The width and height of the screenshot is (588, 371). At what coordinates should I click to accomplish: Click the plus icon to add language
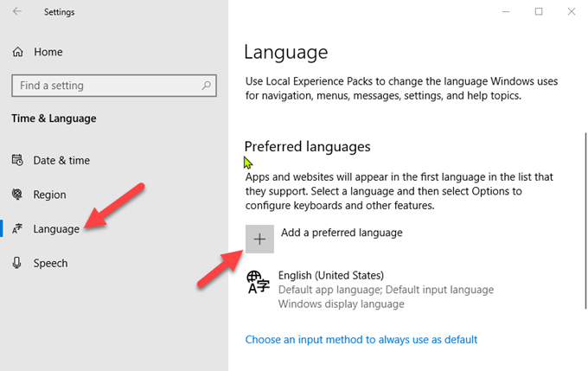click(x=259, y=239)
